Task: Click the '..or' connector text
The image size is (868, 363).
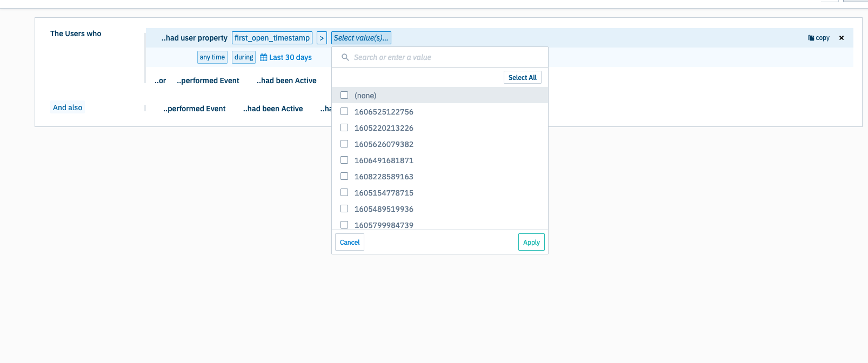Action: 161,80
